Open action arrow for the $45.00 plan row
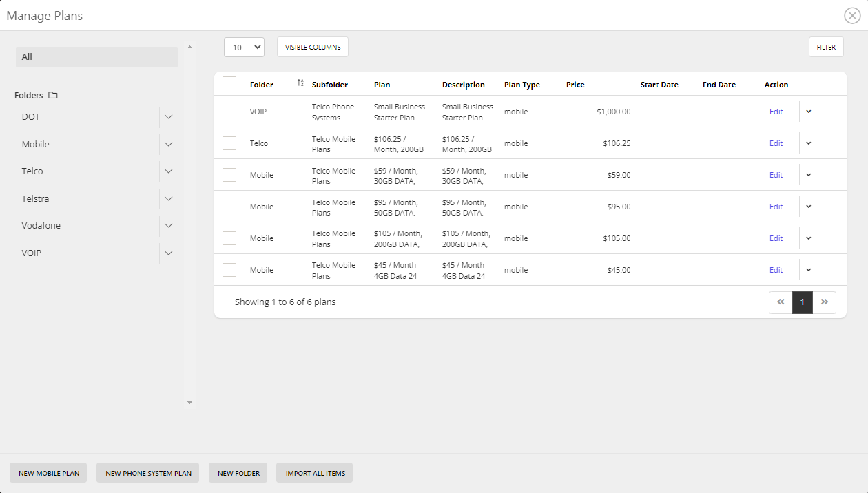 pyautogui.click(x=809, y=270)
